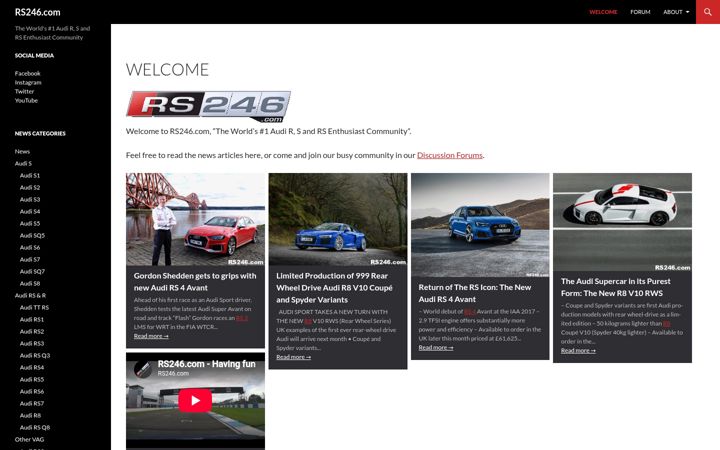Open the Twitter social link
Viewport: 720px width, 450px height.
[x=24, y=91]
